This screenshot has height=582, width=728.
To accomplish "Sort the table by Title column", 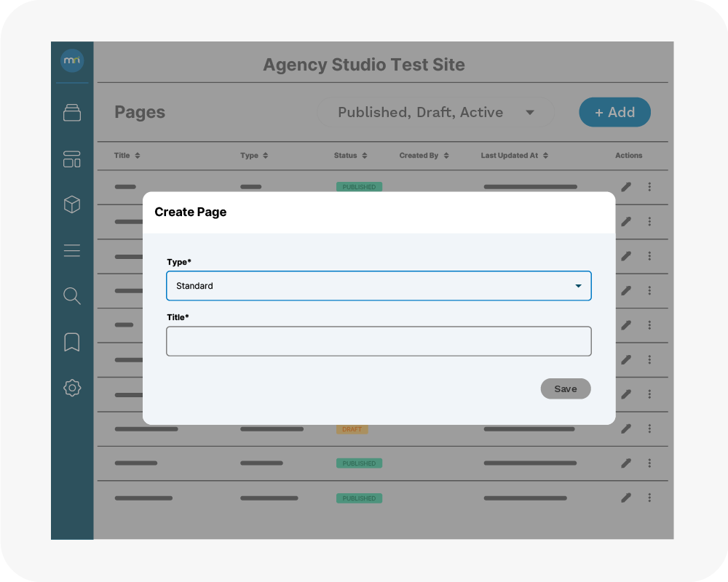I will [x=127, y=156].
